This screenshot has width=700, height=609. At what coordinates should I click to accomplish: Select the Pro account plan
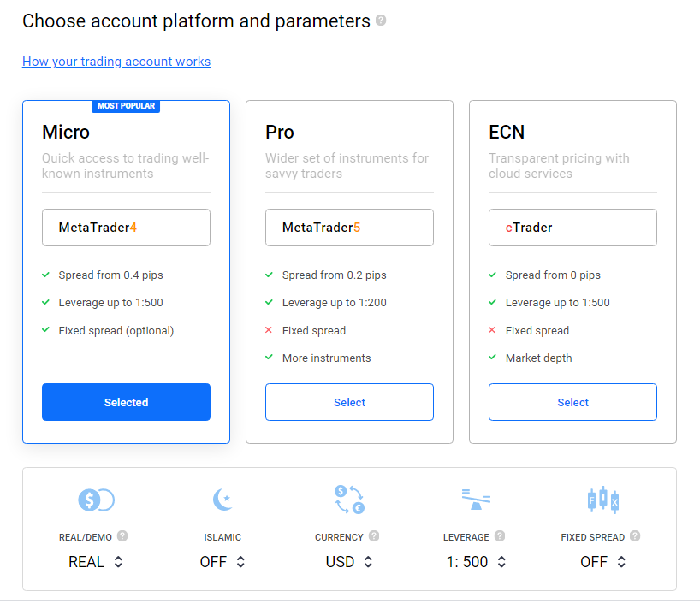[349, 402]
